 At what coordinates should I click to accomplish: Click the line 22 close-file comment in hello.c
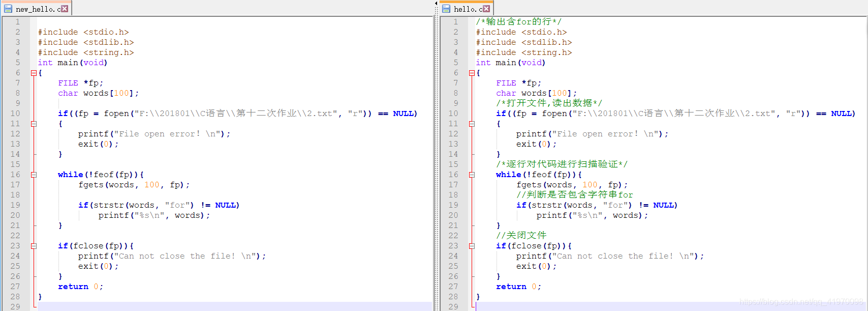pos(521,235)
